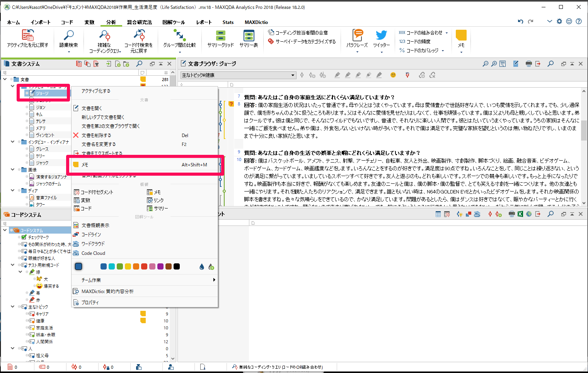
Task: Collapse the 画像 document group
Action: pos(13,170)
